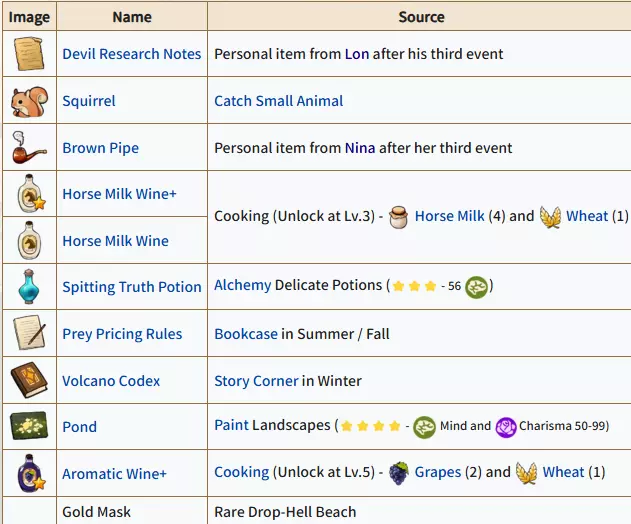Image resolution: width=631 pixels, height=524 pixels.
Task: Open the Story Corner link
Action: tap(256, 381)
